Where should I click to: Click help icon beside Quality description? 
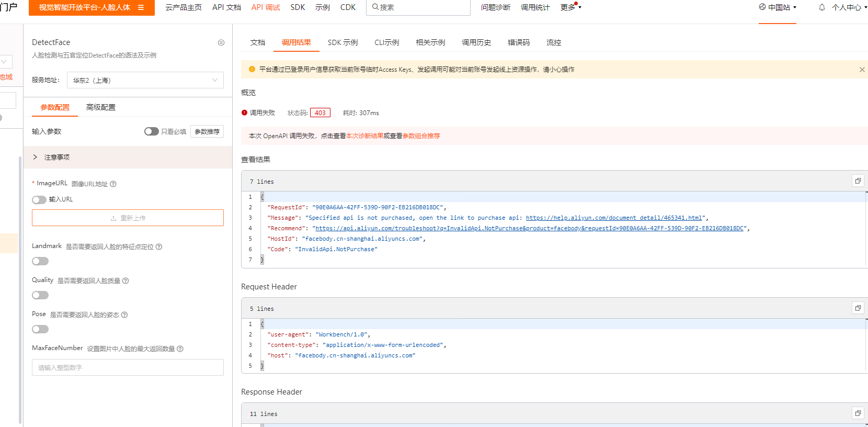pos(125,280)
